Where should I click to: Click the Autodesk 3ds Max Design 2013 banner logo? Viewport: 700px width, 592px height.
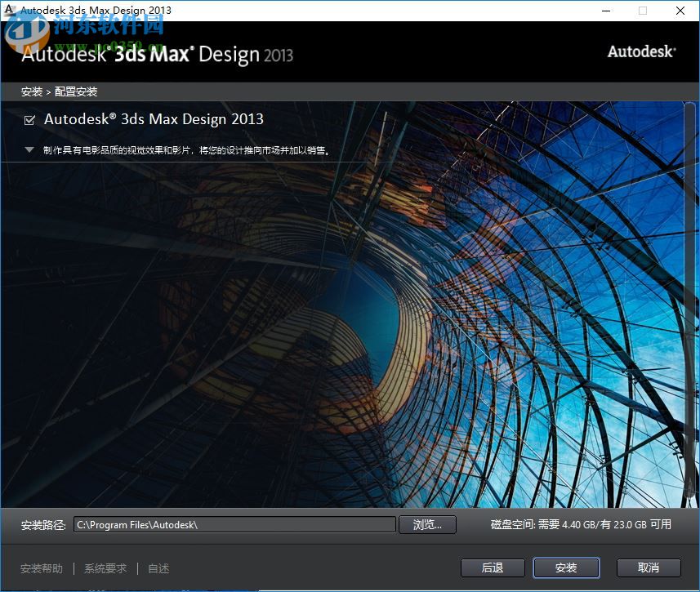(x=159, y=54)
